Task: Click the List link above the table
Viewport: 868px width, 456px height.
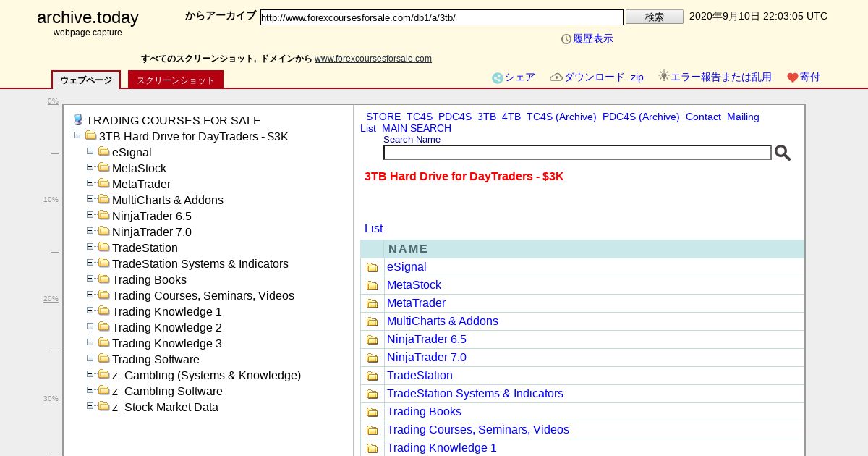Action: 374,228
